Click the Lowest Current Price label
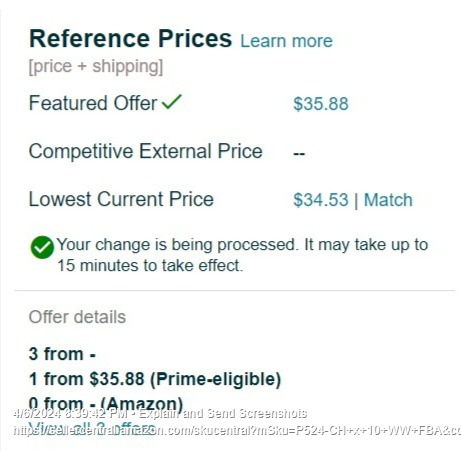 tap(121, 199)
